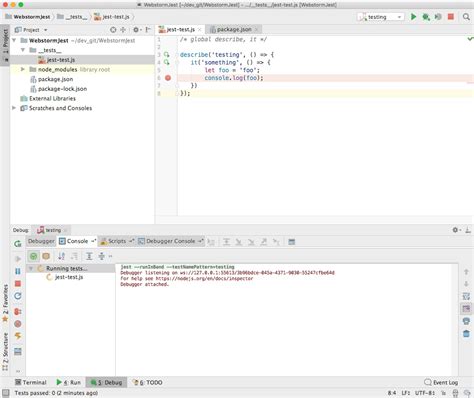Viewport: 474px width, 398px height.
Task: Switch to the Debugger Console tab
Action: tap(170, 241)
